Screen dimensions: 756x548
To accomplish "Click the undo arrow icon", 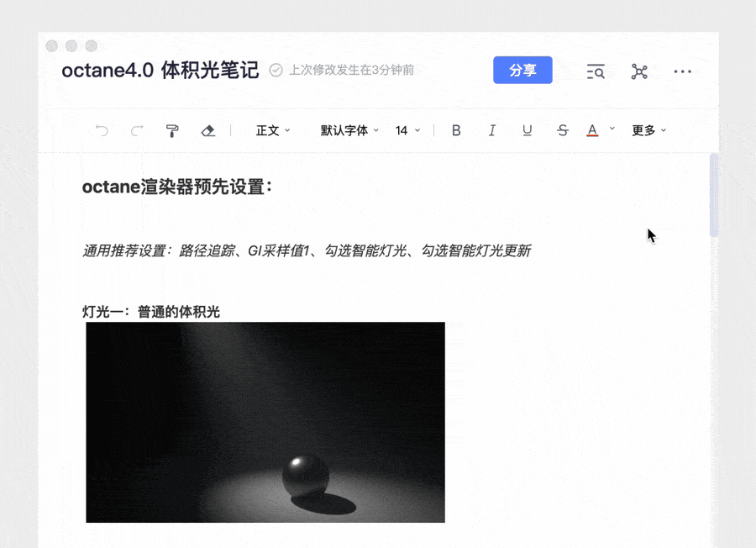I will point(102,130).
